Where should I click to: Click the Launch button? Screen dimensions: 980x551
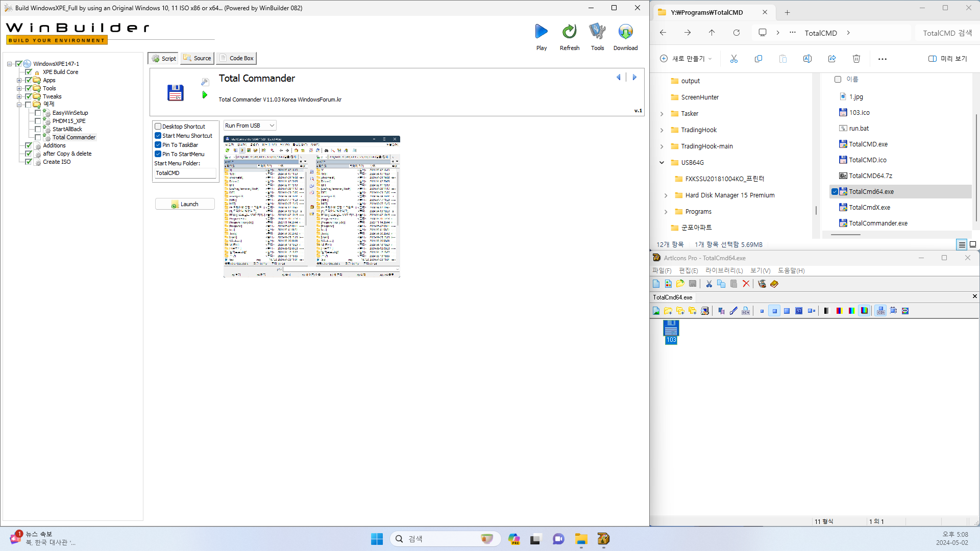185,204
